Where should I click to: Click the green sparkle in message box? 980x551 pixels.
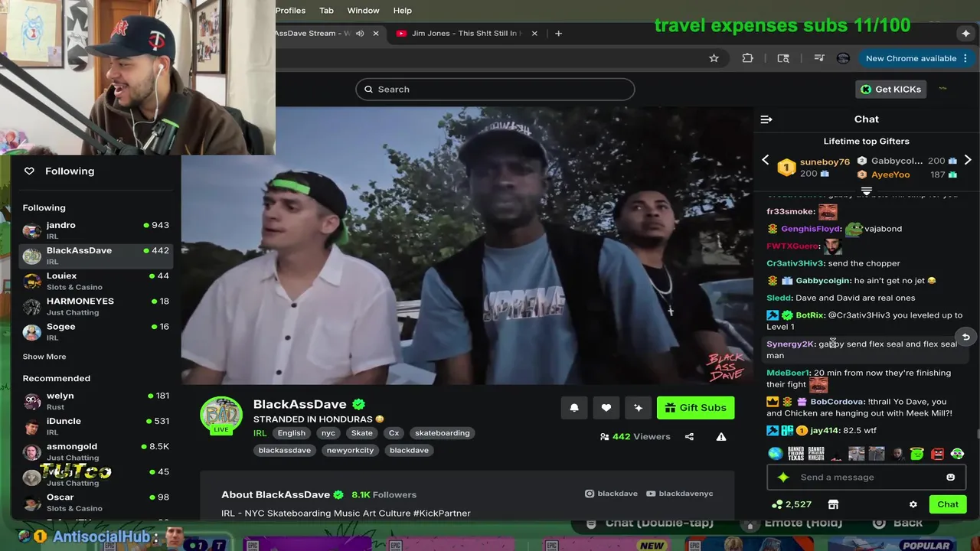783,478
